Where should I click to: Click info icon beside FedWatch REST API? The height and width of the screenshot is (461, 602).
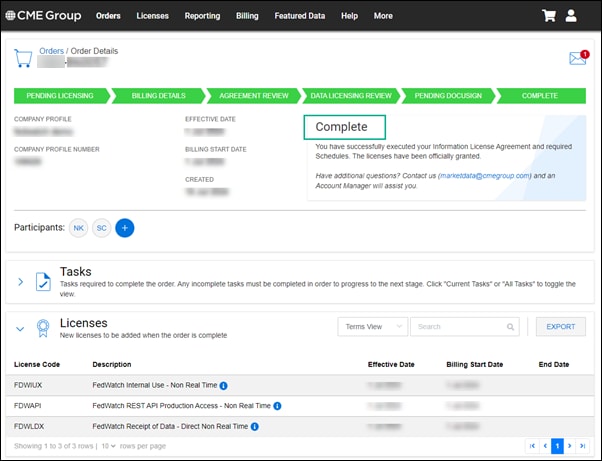276,406
